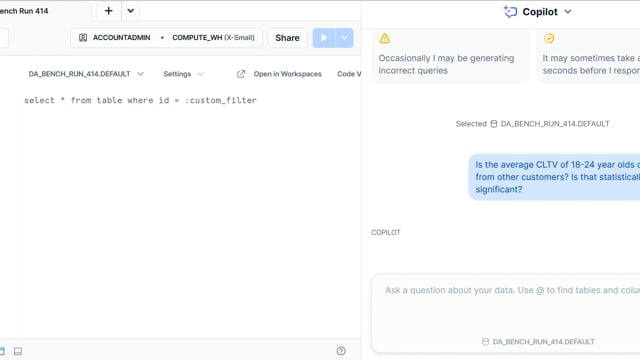Open the Settings dropdown
The height and width of the screenshot is (360, 640).
coord(183,74)
